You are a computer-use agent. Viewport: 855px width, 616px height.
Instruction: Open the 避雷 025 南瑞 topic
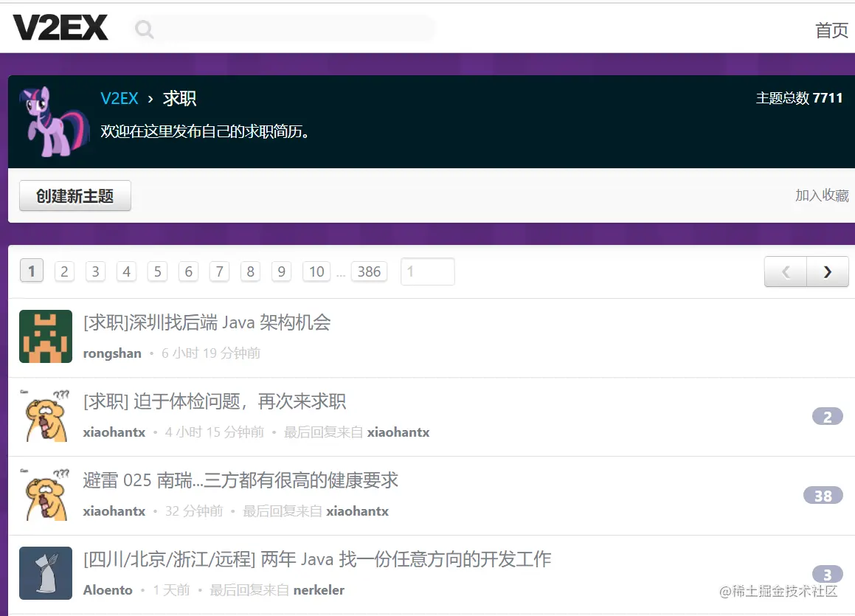pos(241,480)
